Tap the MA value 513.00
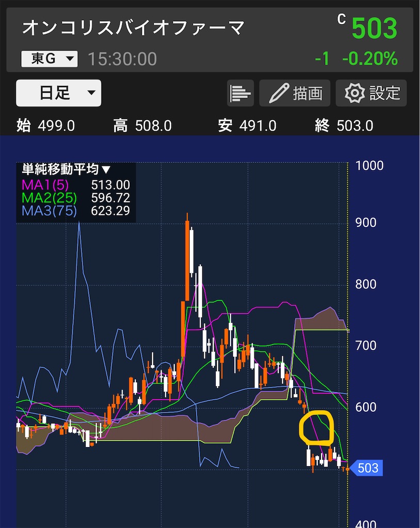 click(x=110, y=185)
